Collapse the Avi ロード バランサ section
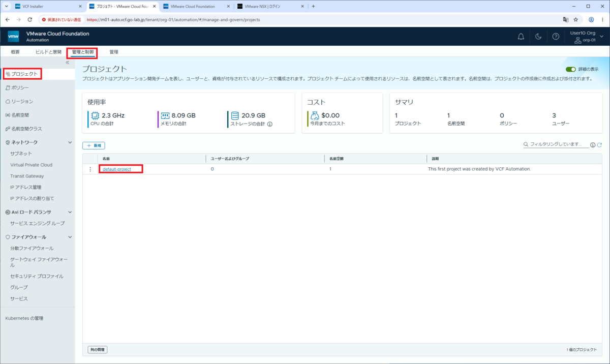The height and width of the screenshot is (364, 610). click(70, 212)
